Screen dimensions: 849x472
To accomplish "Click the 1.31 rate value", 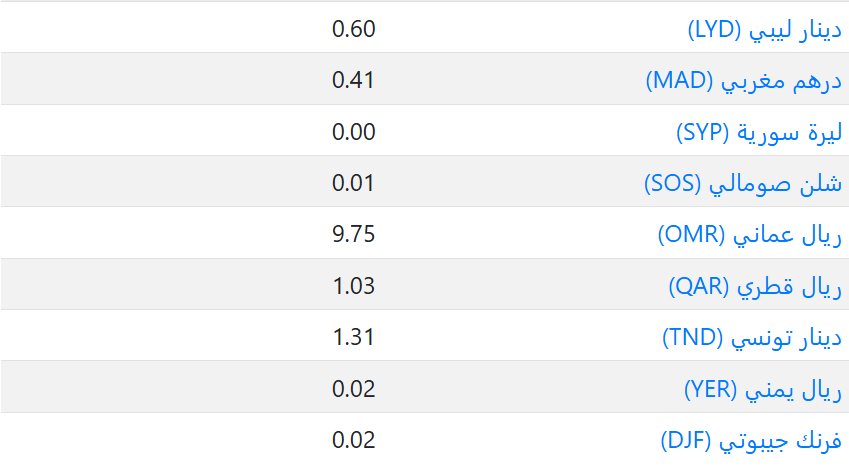I will click(x=353, y=337).
